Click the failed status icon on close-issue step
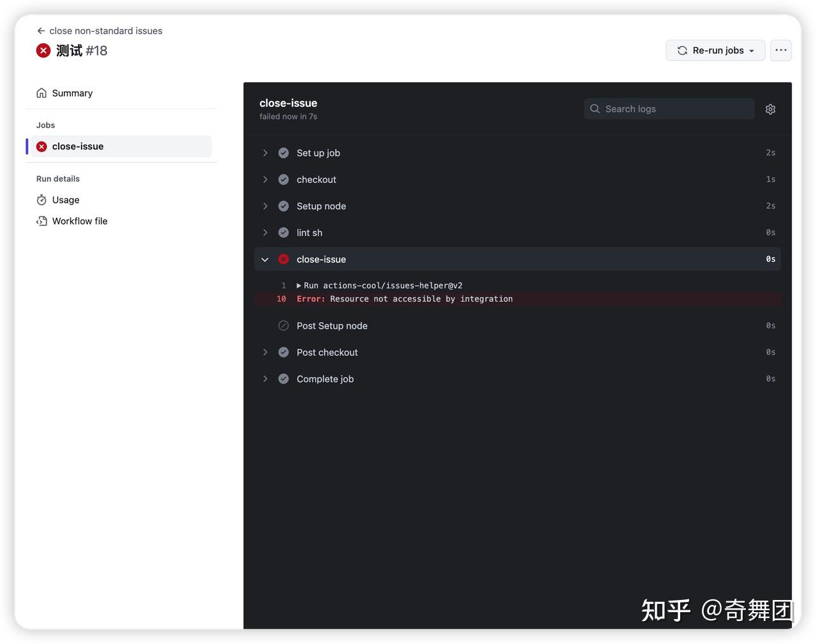 (x=283, y=259)
